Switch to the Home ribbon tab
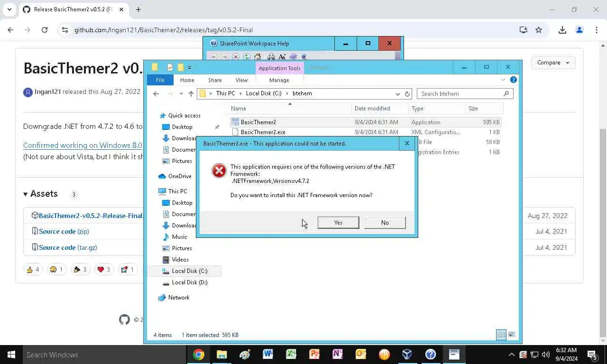The width and height of the screenshot is (607, 364). 187,80
